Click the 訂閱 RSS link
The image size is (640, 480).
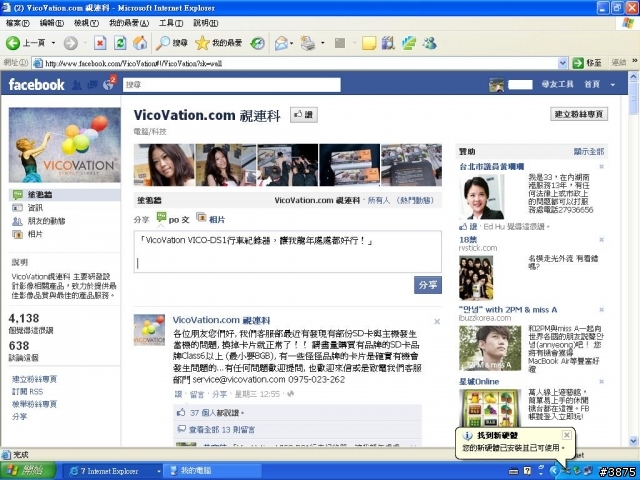(x=27, y=391)
